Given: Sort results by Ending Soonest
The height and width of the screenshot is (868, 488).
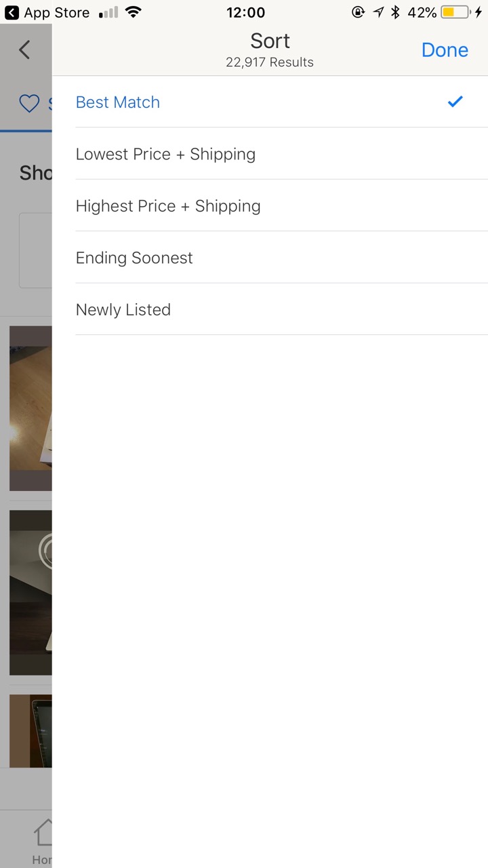Looking at the screenshot, I should point(134,258).
